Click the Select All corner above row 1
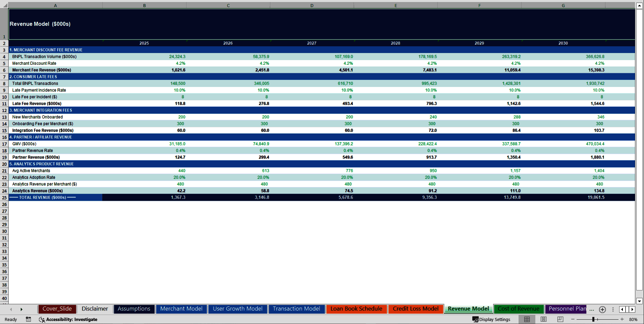This screenshot has height=324, width=644. click(x=4, y=5)
